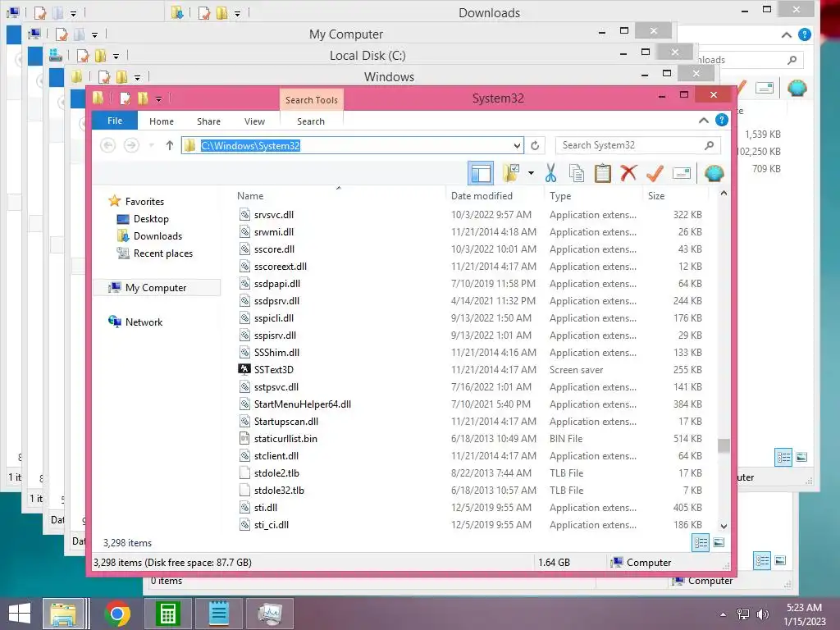Screen dimensions: 840x630
Task: Click the seashell icon in System32 toolbar
Action: click(x=714, y=173)
